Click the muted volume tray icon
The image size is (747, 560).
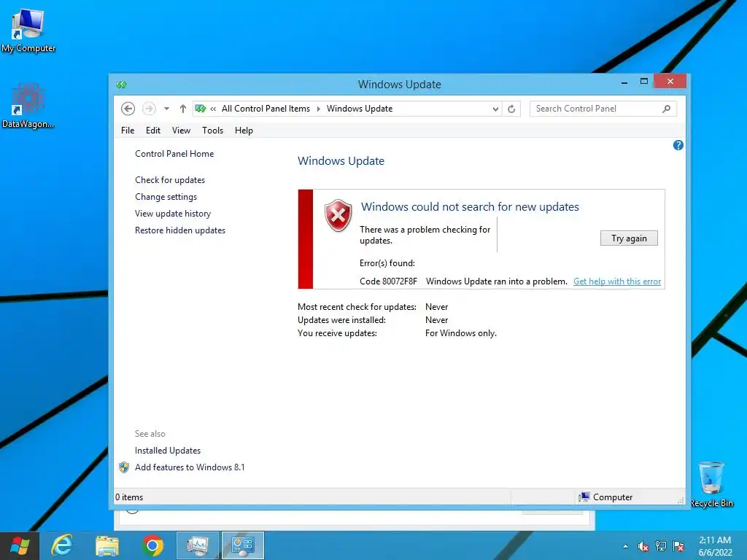(643, 546)
